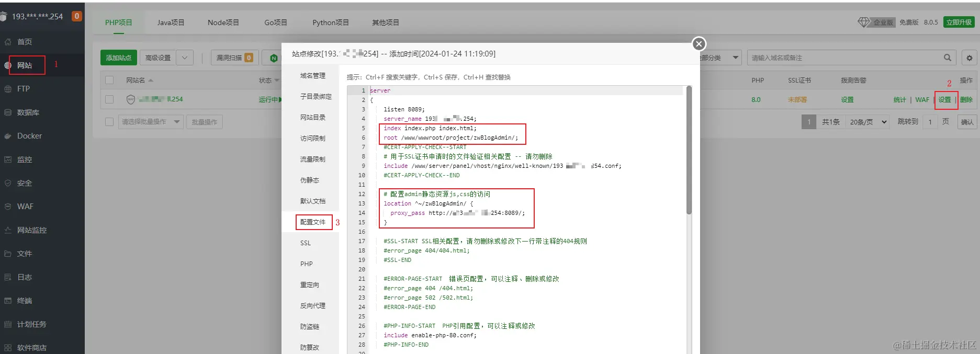The width and height of the screenshot is (980, 354).
Task: Open 流量限制 in dialog menu
Action: 312,159
